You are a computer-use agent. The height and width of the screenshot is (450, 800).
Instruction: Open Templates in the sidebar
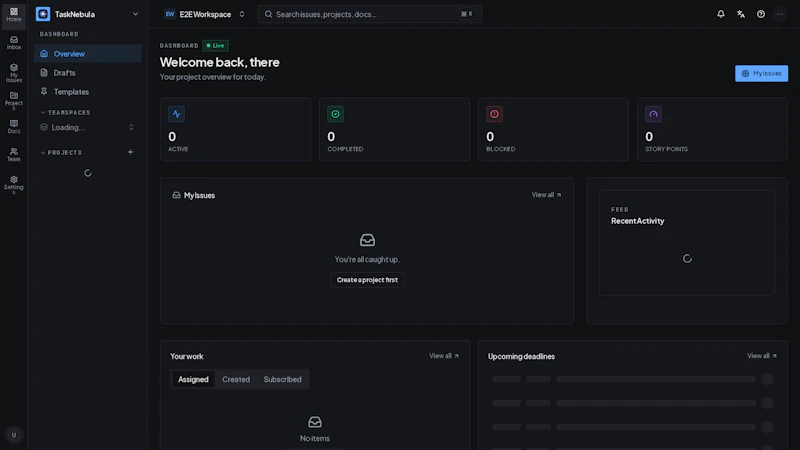[88, 91]
